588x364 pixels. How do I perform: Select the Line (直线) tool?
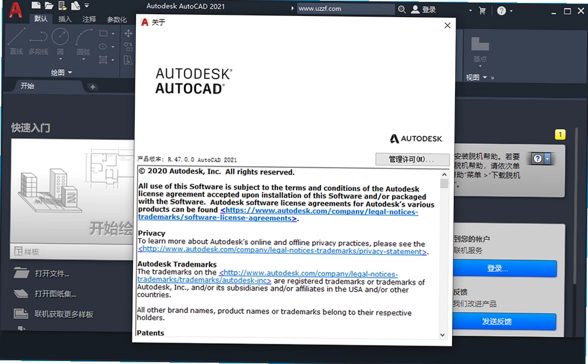(x=17, y=41)
